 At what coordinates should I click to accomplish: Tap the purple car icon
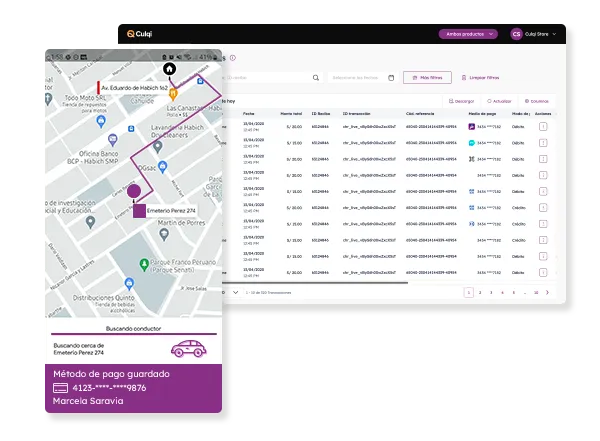tap(187, 348)
